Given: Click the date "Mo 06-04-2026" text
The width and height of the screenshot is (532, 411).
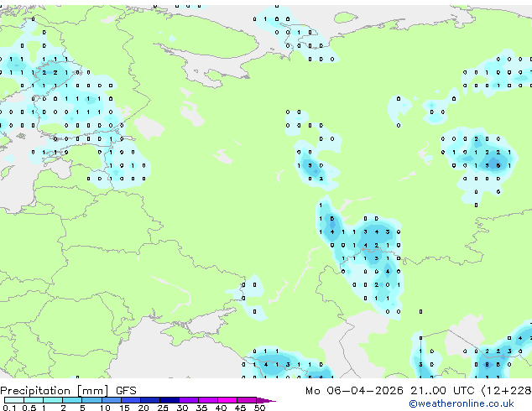Looking at the screenshot, I should tap(354, 391).
